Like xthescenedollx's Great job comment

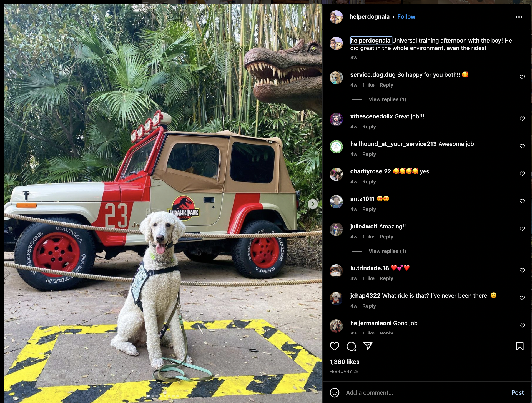pyautogui.click(x=522, y=119)
